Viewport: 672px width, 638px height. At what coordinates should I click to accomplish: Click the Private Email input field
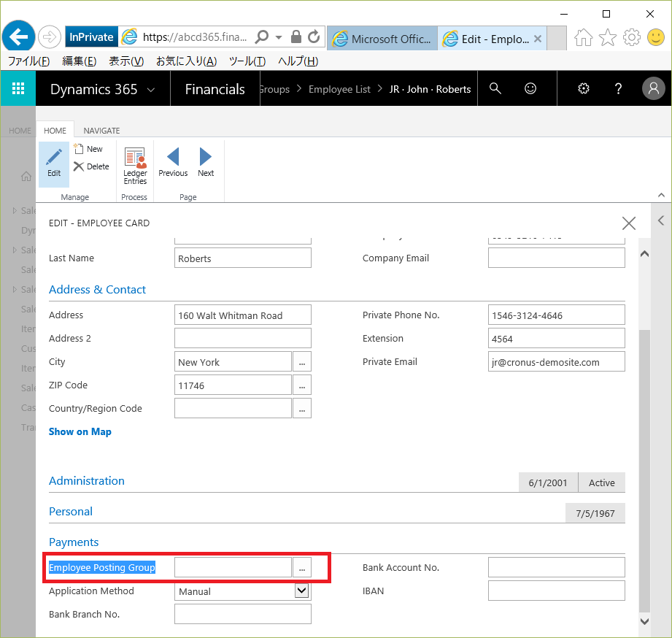coord(556,361)
